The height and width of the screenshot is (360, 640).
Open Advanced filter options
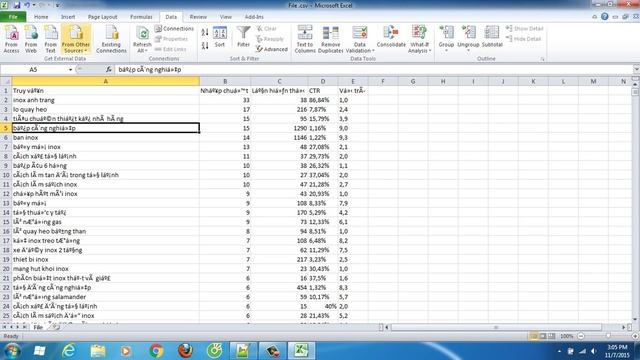272,49
